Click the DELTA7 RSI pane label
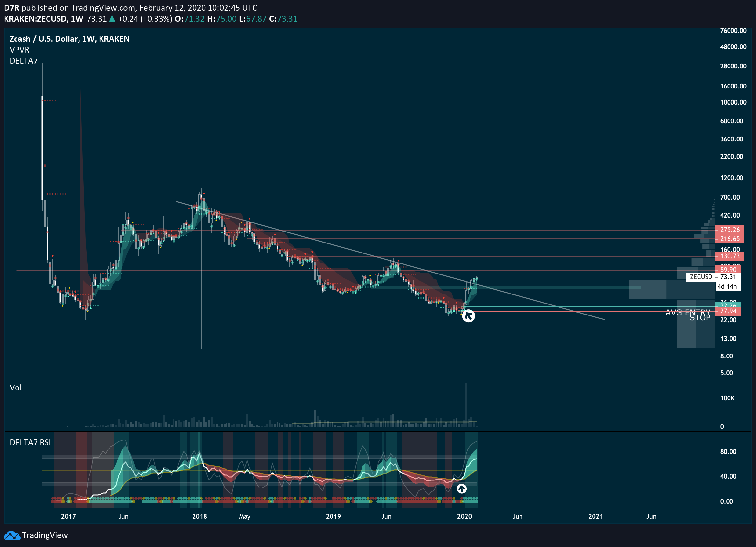 click(x=30, y=442)
